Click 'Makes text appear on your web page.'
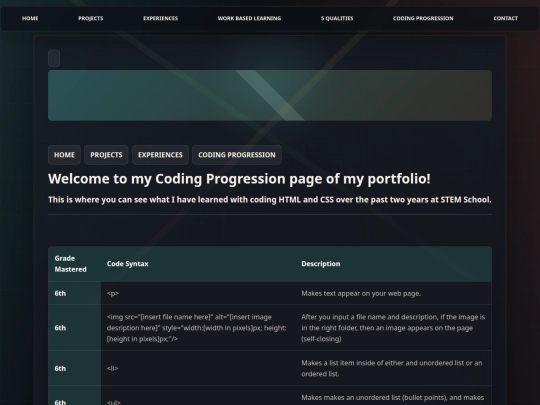The height and width of the screenshot is (405, 540). pos(361,293)
